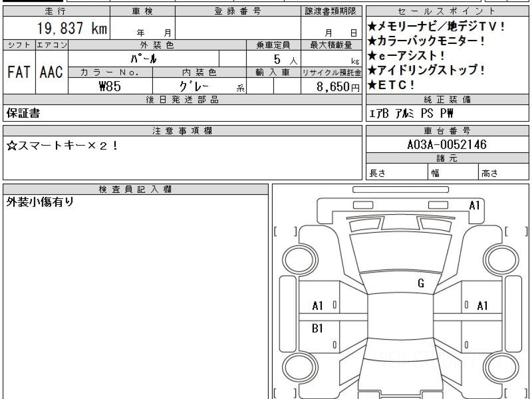Click the ★メモリーナビ/地デジTV! line

[437, 27]
